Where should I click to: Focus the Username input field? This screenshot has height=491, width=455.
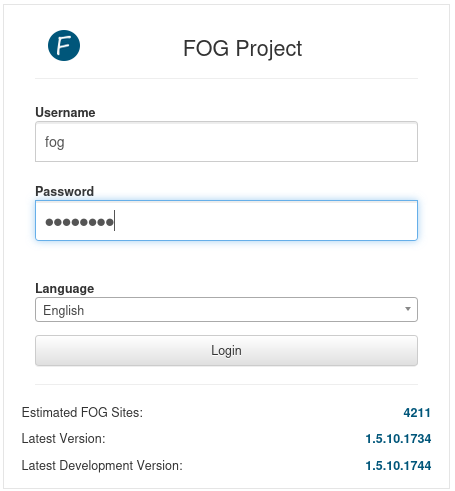226,142
